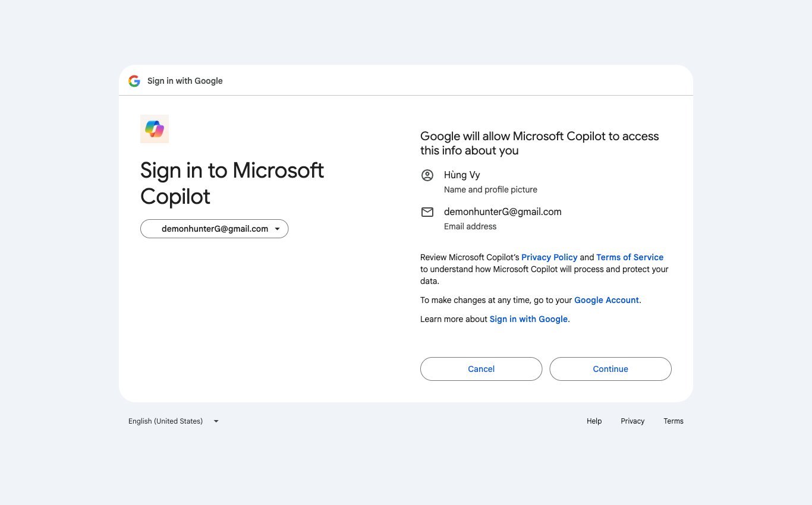Open the demonhunterG@gmail.com account chooser dropdown
The height and width of the screenshot is (505, 812).
tap(214, 229)
